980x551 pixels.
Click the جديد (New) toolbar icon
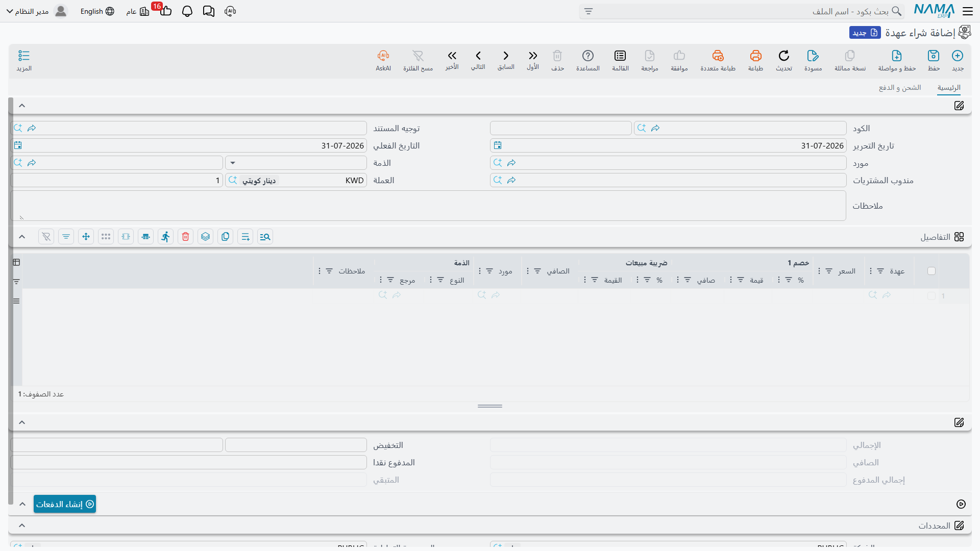[x=958, y=56]
